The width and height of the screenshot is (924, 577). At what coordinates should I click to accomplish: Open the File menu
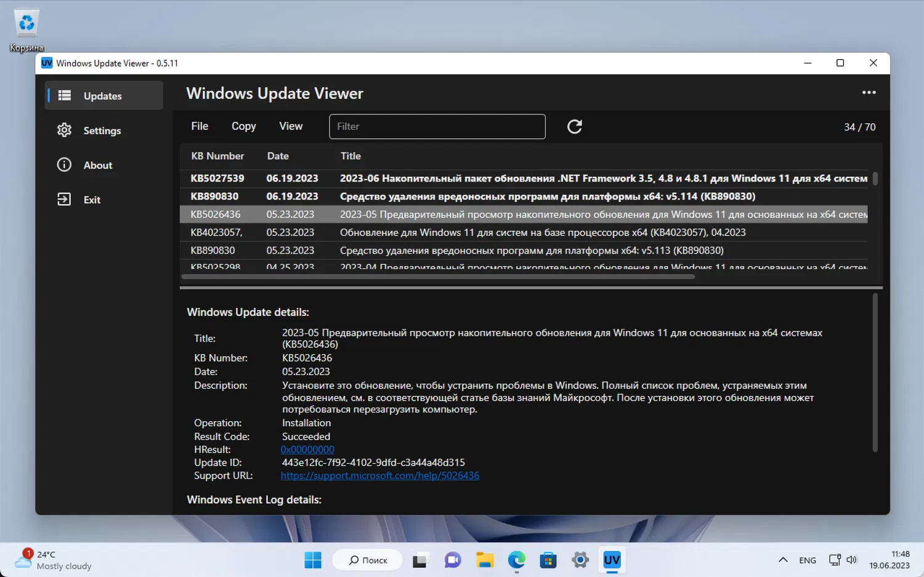point(200,126)
